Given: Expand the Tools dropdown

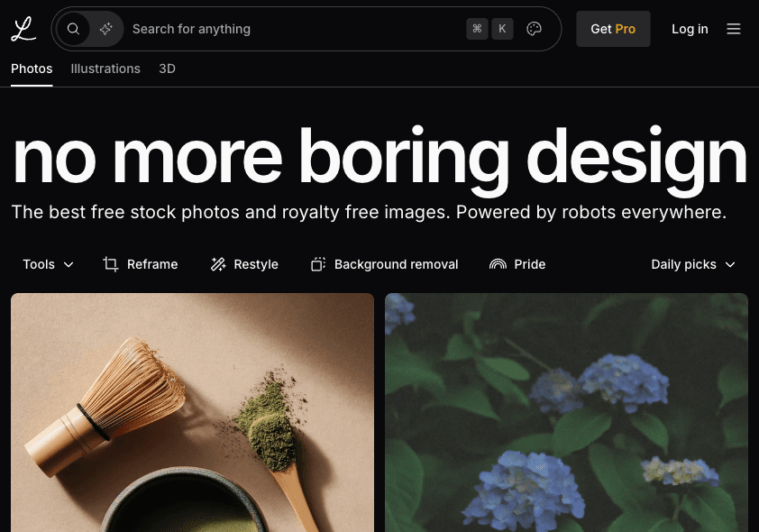Looking at the screenshot, I should tap(48, 264).
